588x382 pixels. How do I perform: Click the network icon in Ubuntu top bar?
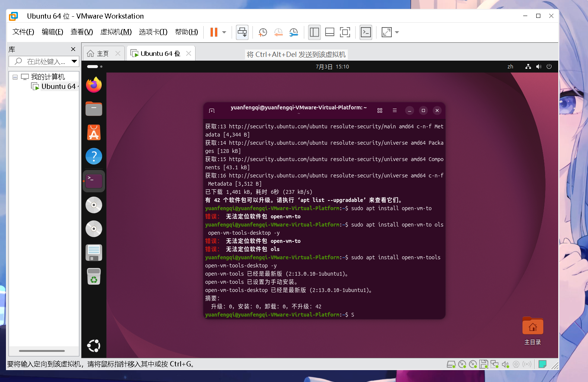(x=528, y=67)
